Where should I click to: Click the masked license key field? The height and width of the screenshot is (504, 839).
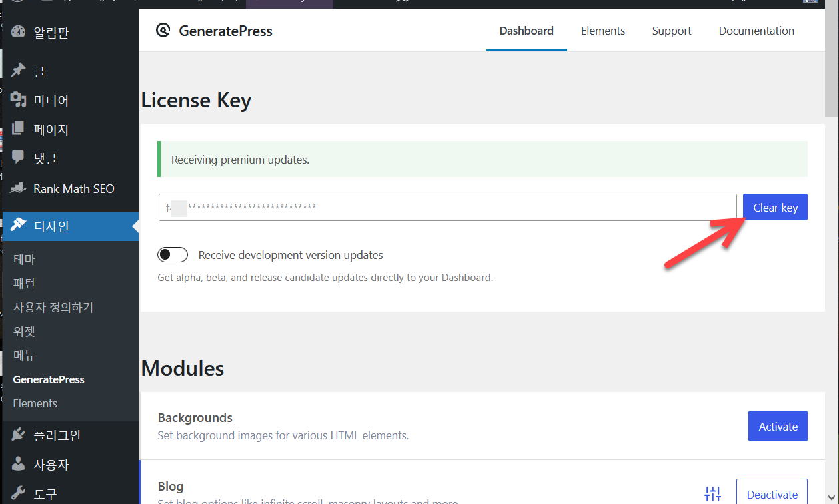[447, 208]
